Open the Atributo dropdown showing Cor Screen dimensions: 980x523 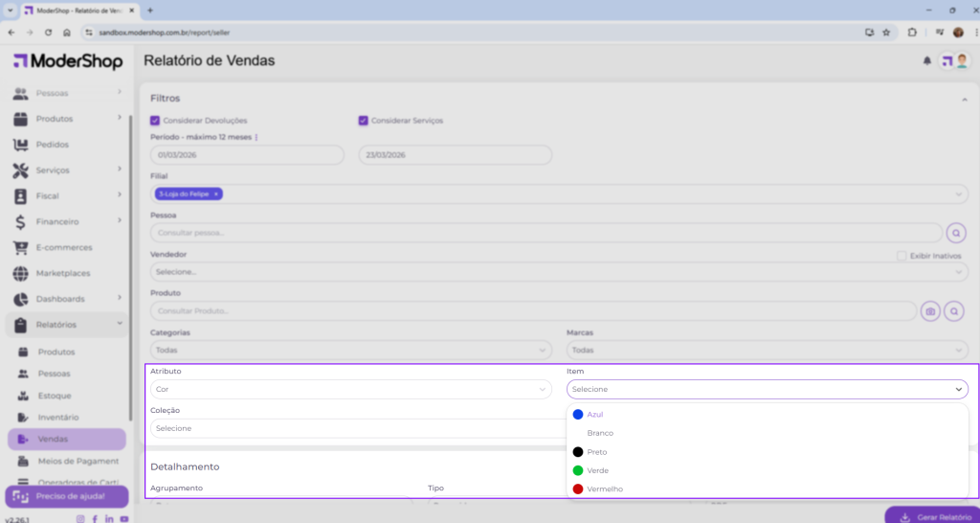click(350, 390)
